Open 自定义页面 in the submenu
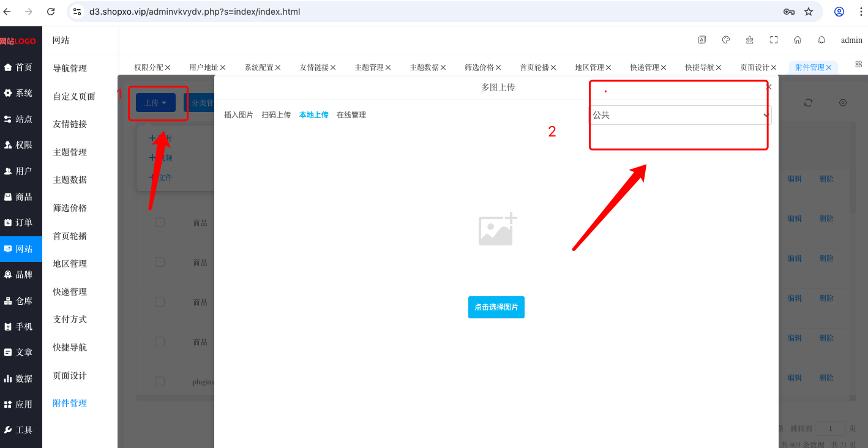Viewport: 868px width, 448px height. [x=74, y=97]
